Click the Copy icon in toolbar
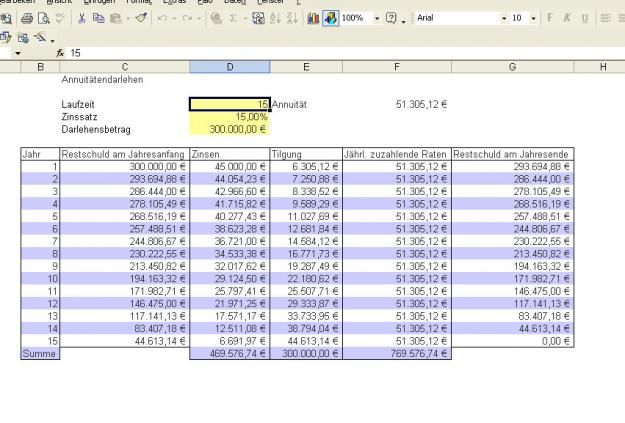 101,18
